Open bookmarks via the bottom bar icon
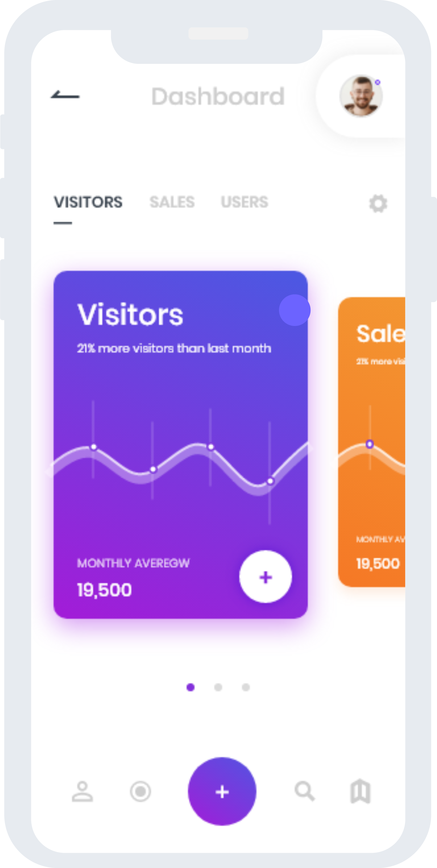The height and width of the screenshot is (868, 437). click(x=360, y=792)
